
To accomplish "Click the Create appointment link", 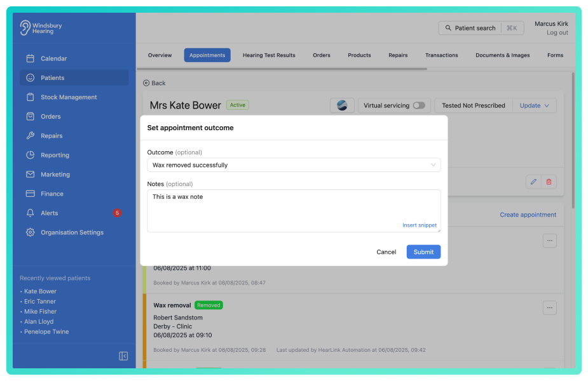I will click(x=528, y=215).
